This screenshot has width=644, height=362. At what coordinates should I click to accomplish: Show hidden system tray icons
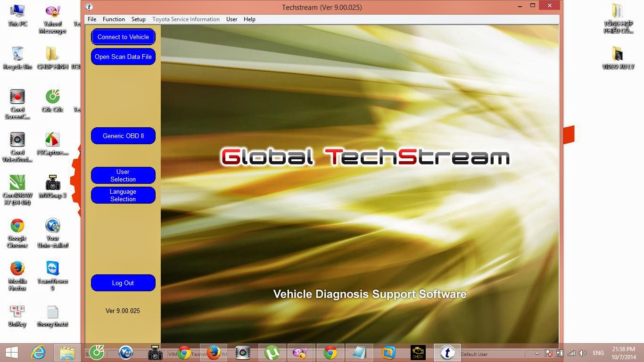tap(537, 353)
